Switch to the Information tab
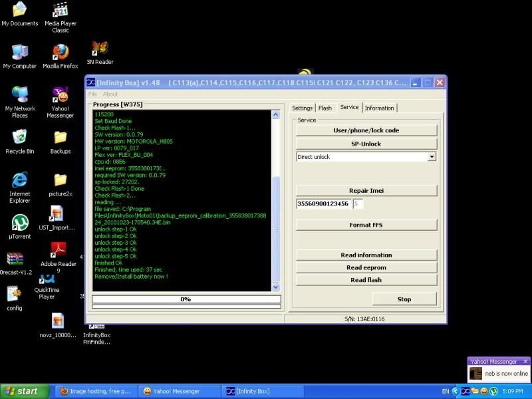The width and height of the screenshot is (532, 399). pos(379,108)
